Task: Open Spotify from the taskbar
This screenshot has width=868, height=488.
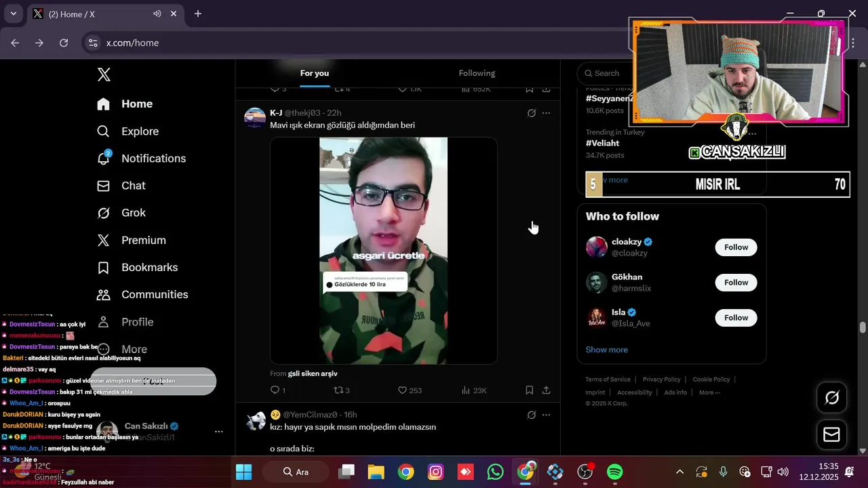Action: (614, 472)
